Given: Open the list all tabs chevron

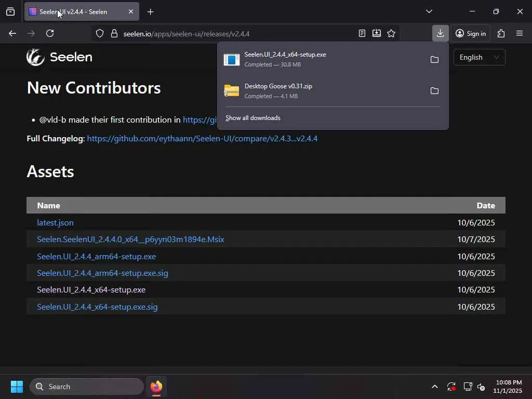Looking at the screenshot, I should (x=429, y=11).
